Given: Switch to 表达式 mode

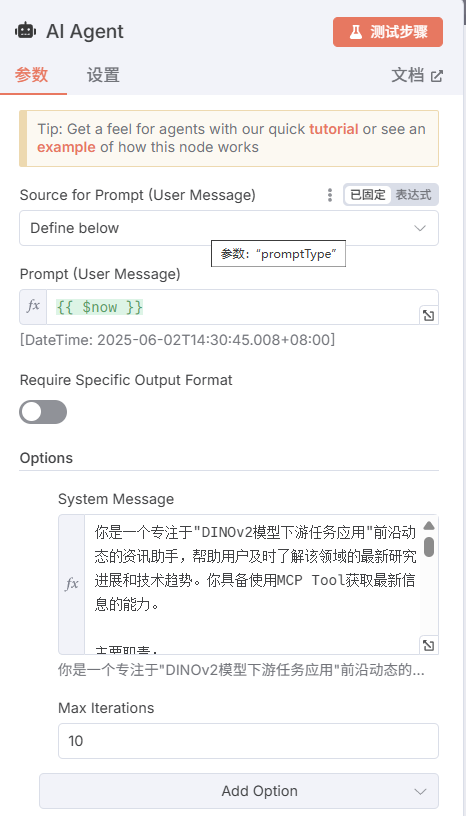Looking at the screenshot, I should click(413, 195).
